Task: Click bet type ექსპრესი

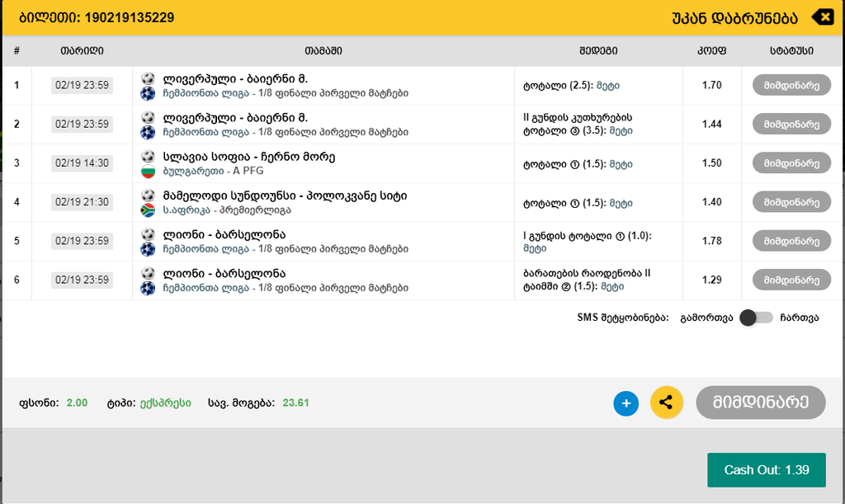Action: click(x=165, y=403)
